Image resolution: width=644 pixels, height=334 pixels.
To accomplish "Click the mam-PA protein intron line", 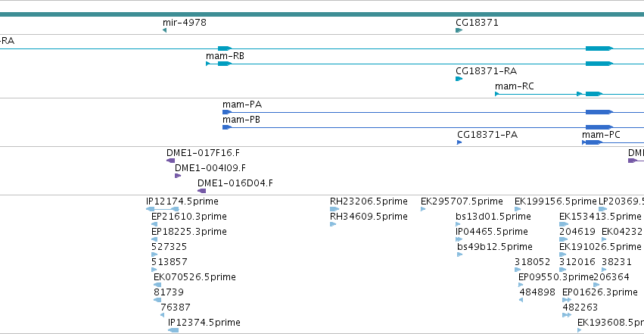I will [x=409, y=112].
